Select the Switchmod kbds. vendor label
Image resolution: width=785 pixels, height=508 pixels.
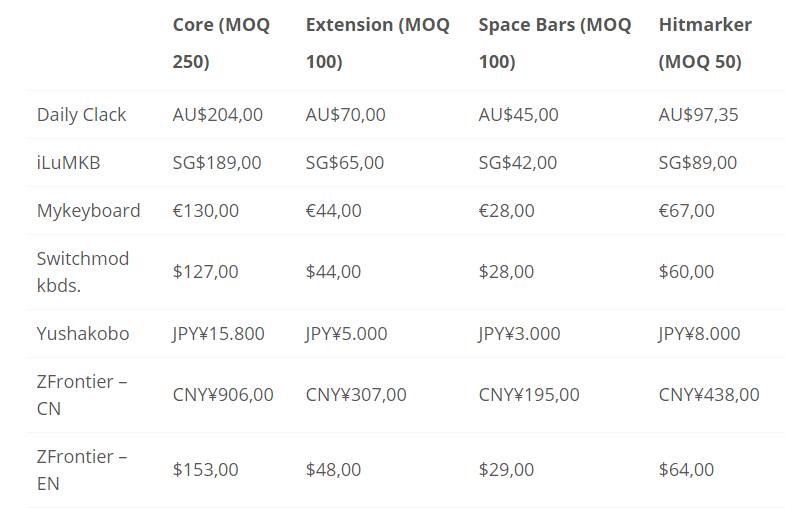83,272
